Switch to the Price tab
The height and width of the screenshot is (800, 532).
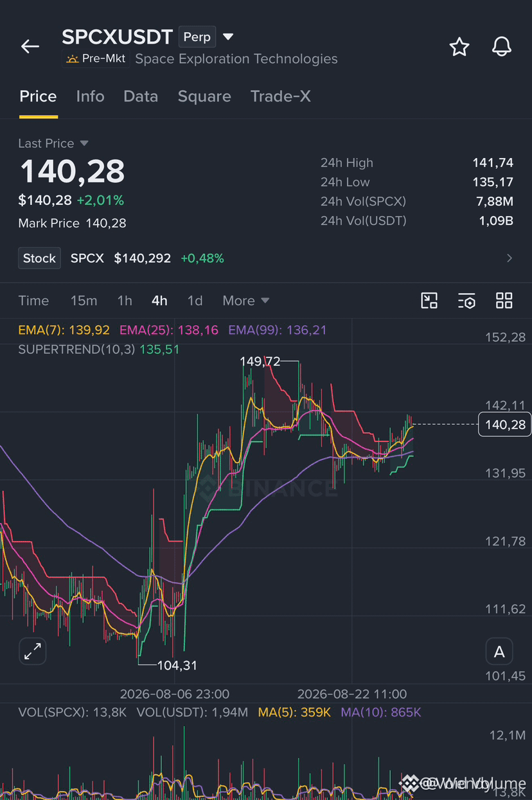(38, 96)
